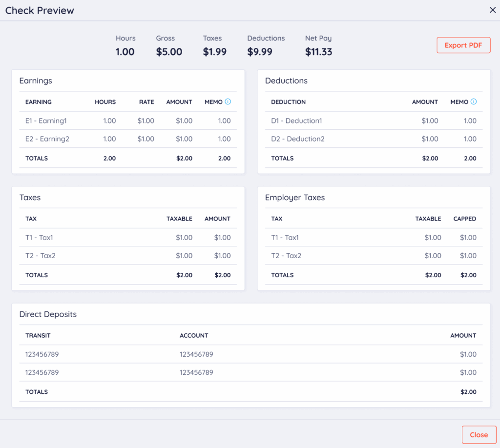Image resolution: width=500 pixels, height=448 pixels.
Task: Close the Check Preview dialog with the X icon
Action: [x=492, y=10]
